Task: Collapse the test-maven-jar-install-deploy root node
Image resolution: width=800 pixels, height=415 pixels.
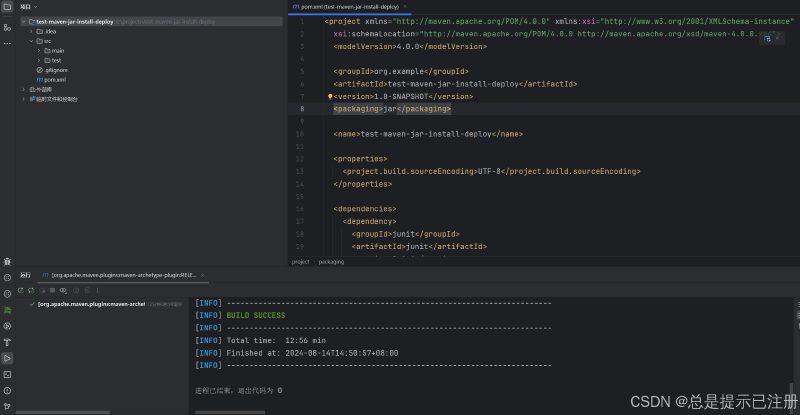Action: pos(23,22)
